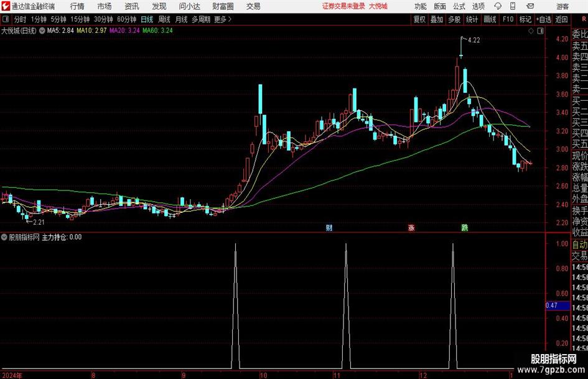This screenshot has height=379, width=588.
Task: Click the 多股 multi-stock button
Action: (x=454, y=19)
